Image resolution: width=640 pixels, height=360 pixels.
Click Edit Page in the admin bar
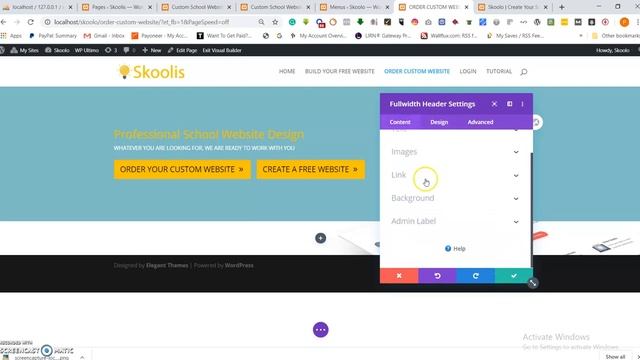pos(182,50)
